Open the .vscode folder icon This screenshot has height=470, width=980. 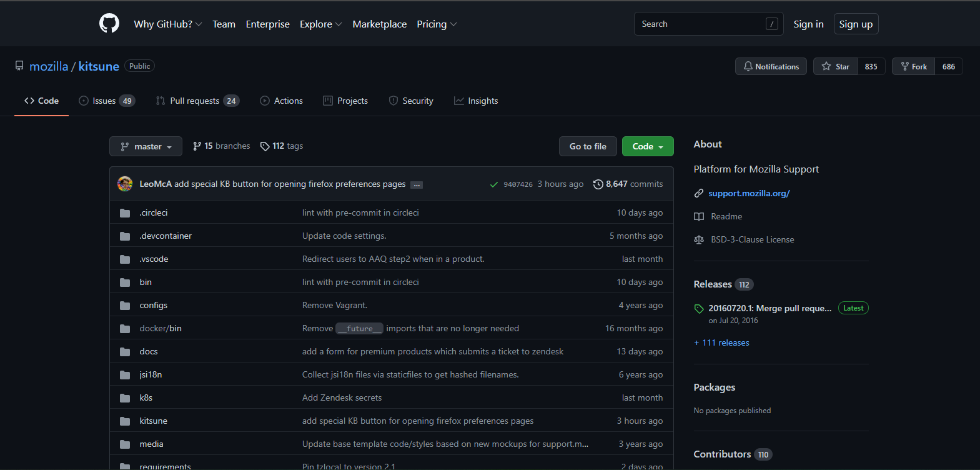tap(125, 259)
